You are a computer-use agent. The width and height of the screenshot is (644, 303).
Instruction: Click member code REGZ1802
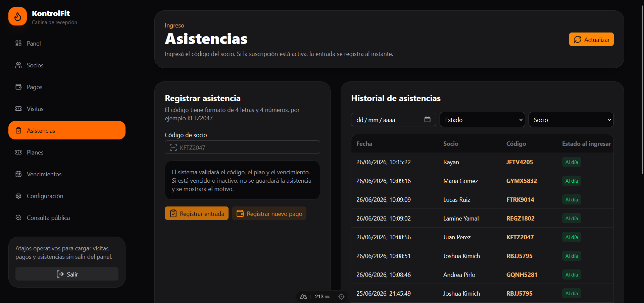click(520, 219)
